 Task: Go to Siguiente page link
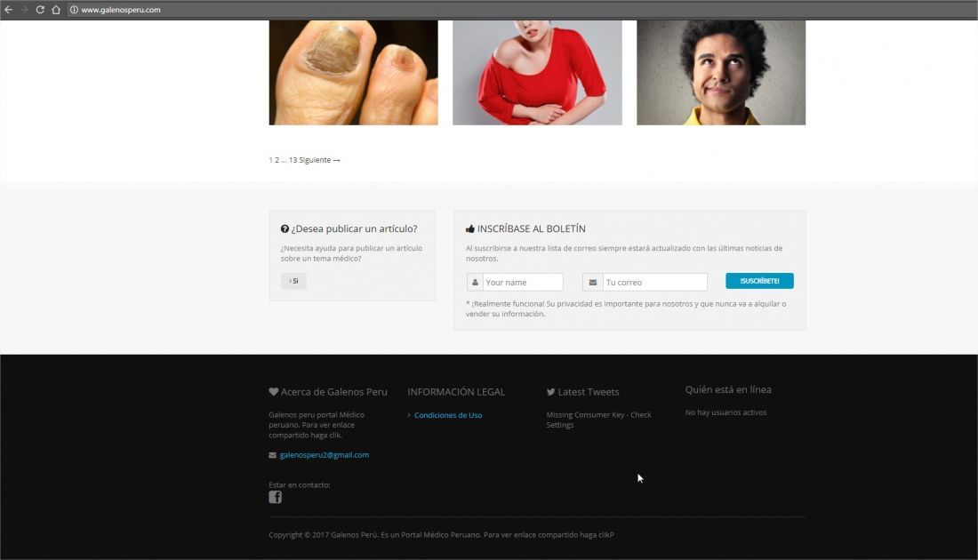(319, 160)
